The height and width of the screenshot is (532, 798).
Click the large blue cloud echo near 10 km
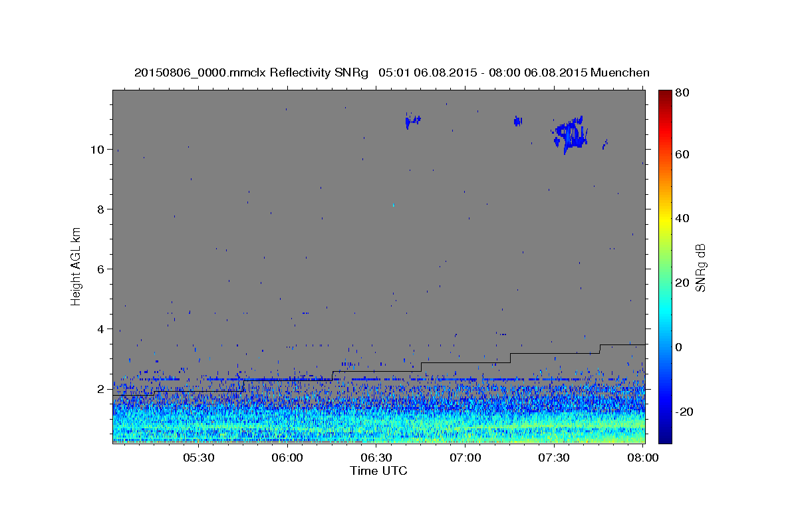click(x=570, y=135)
